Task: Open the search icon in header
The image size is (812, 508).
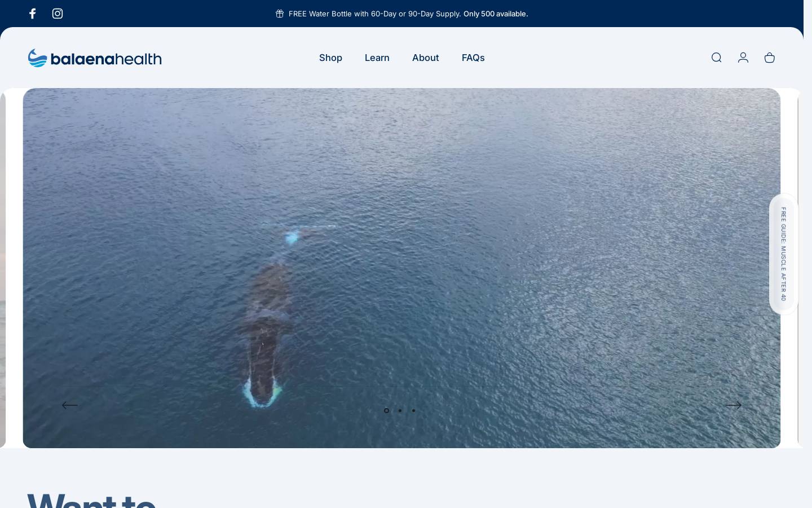Action: pos(717,58)
